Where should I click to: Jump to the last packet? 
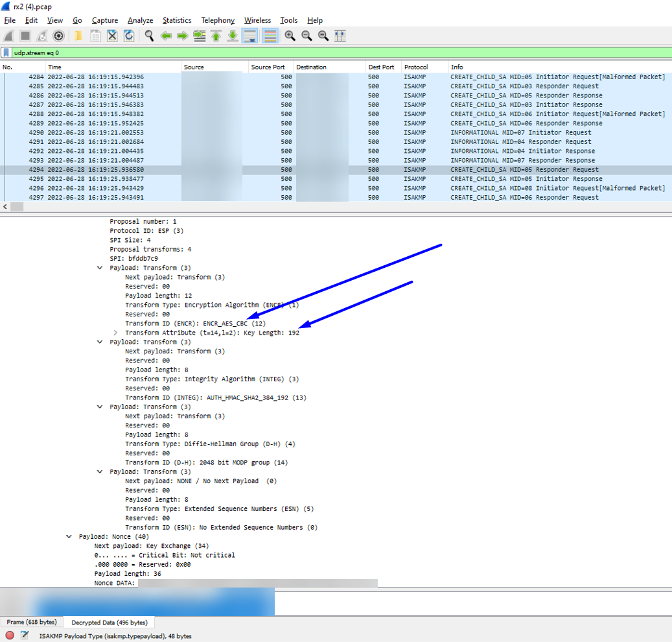[x=233, y=36]
